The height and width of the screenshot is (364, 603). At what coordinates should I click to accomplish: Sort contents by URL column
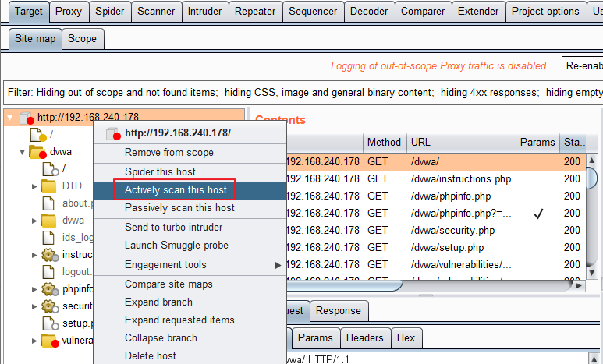462,143
